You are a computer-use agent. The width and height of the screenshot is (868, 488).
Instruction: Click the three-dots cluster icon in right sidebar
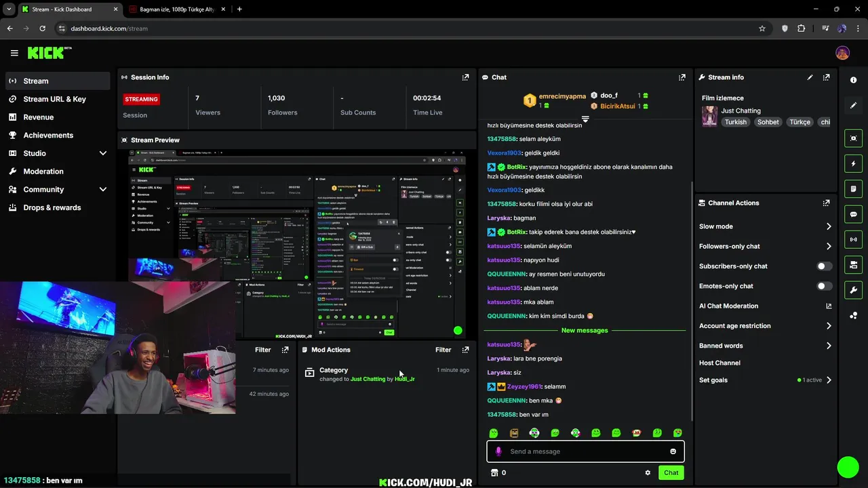pos(853,316)
